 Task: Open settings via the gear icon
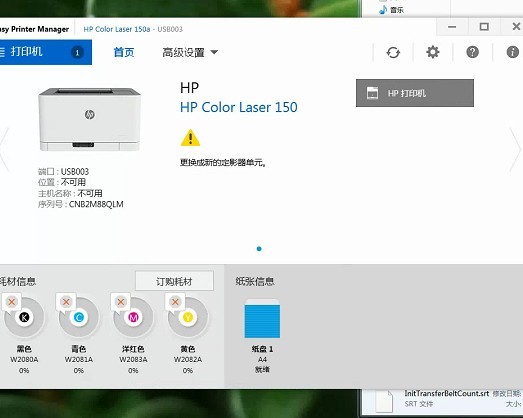[x=433, y=52]
